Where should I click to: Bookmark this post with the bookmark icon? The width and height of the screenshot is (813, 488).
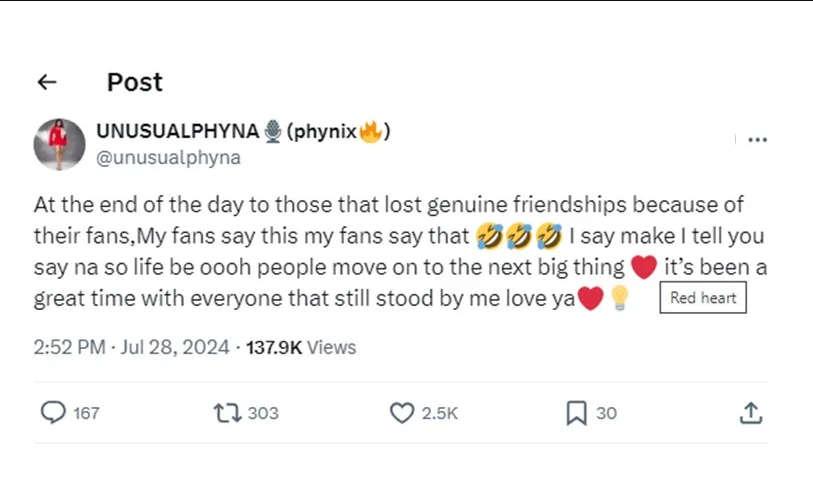coord(576,413)
